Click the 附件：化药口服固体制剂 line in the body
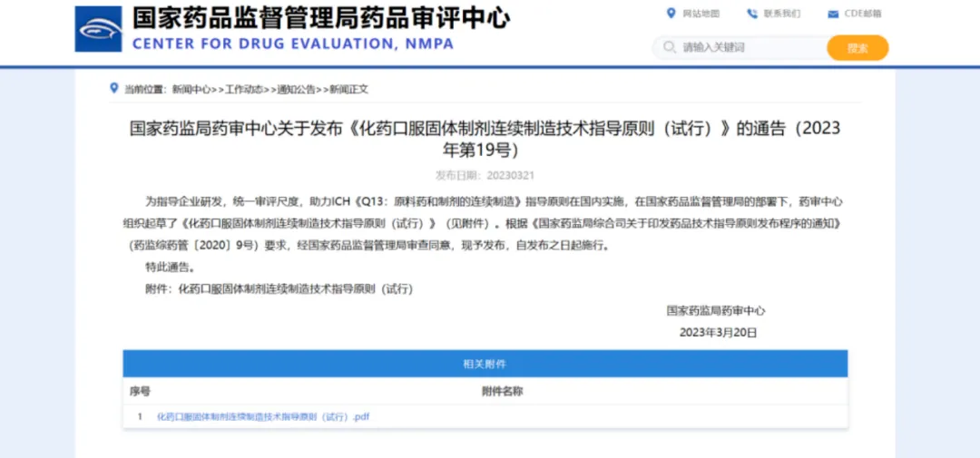 pos(279,289)
